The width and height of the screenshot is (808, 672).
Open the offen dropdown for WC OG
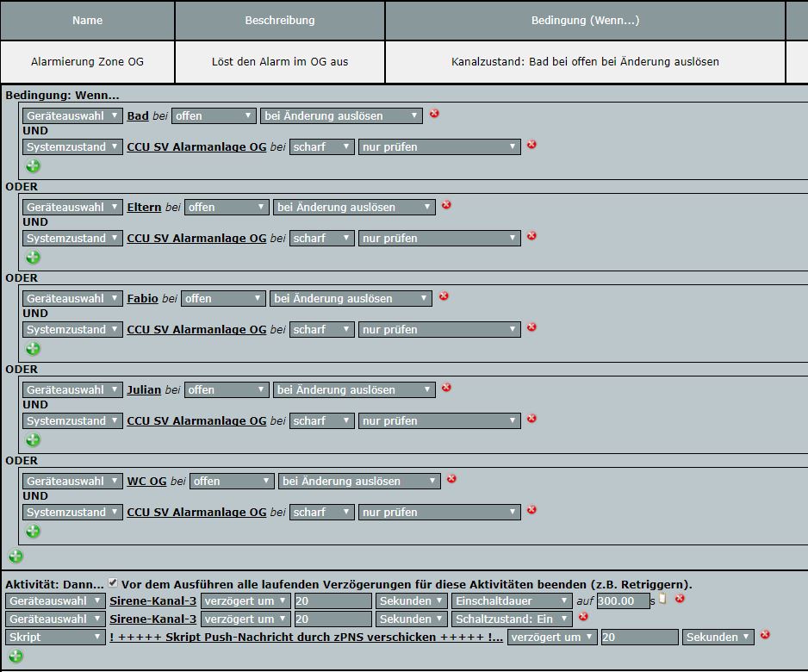pos(232,482)
